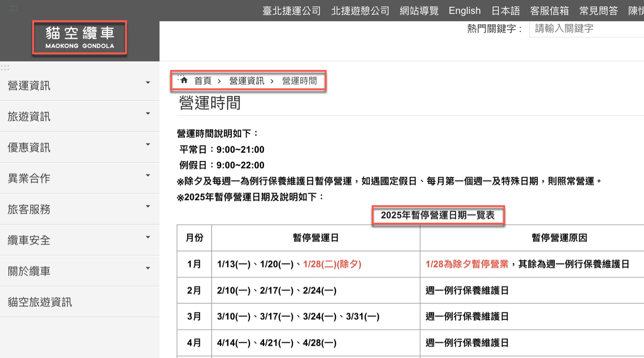
Task: Expand the 異業合作 dropdown arrow
Action: pos(148,175)
